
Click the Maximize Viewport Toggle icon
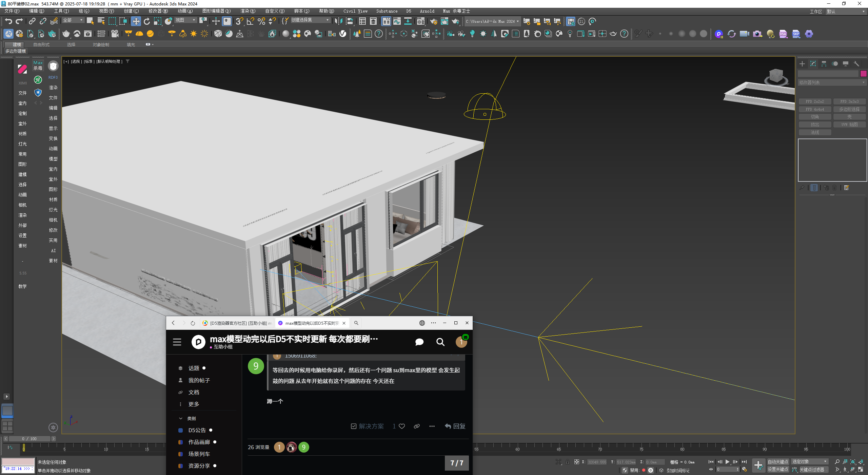pos(861,470)
